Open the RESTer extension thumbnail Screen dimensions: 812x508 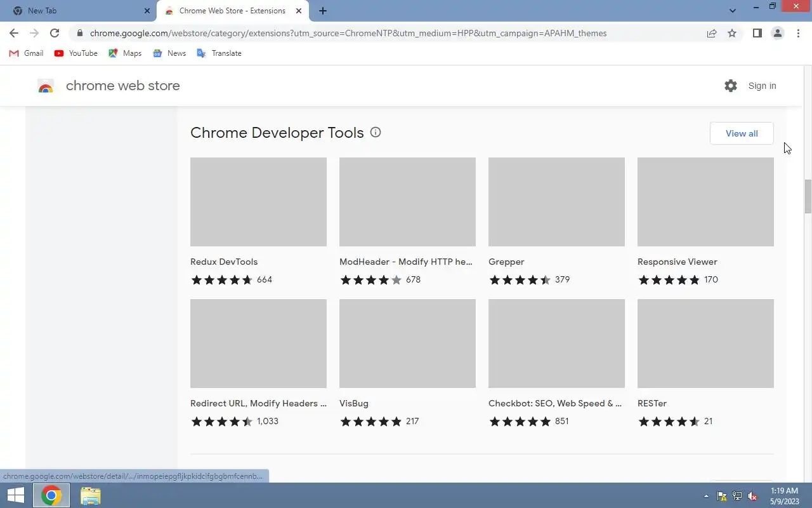pos(705,344)
